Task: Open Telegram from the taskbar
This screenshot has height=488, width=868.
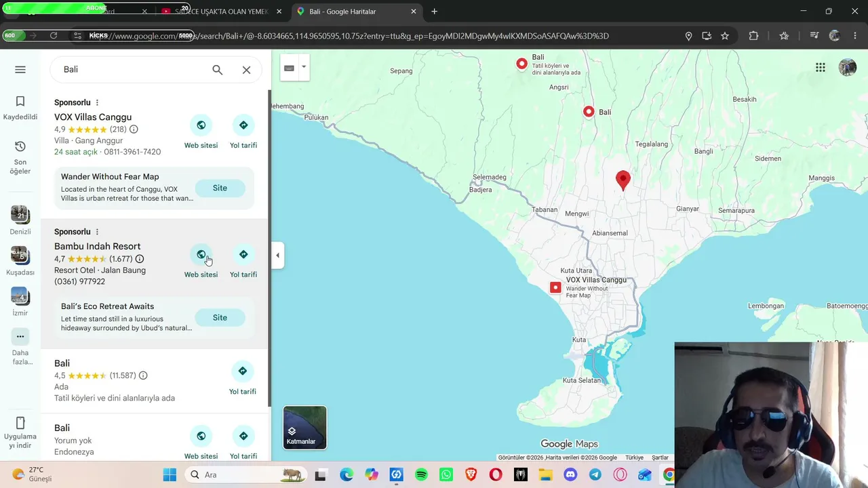Action: click(x=595, y=474)
